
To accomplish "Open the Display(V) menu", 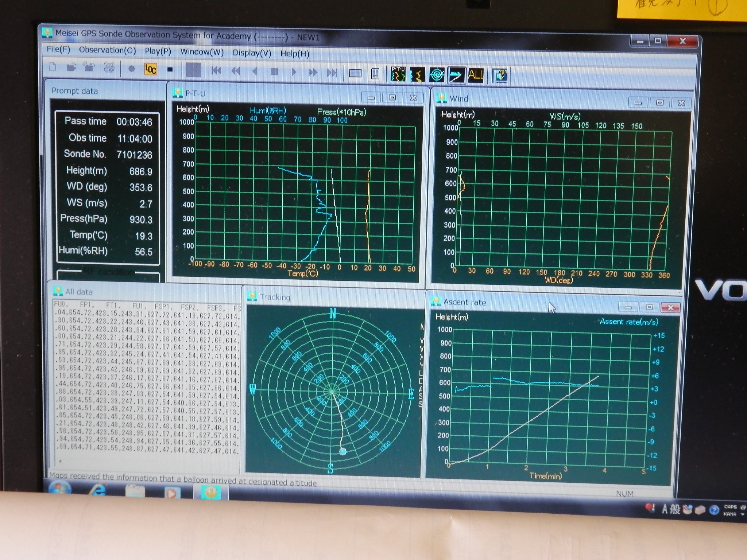I will pos(252,53).
